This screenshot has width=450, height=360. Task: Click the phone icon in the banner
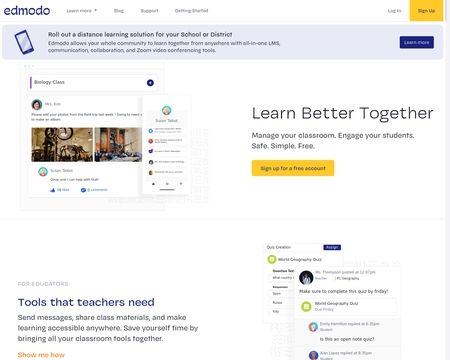tap(24, 42)
